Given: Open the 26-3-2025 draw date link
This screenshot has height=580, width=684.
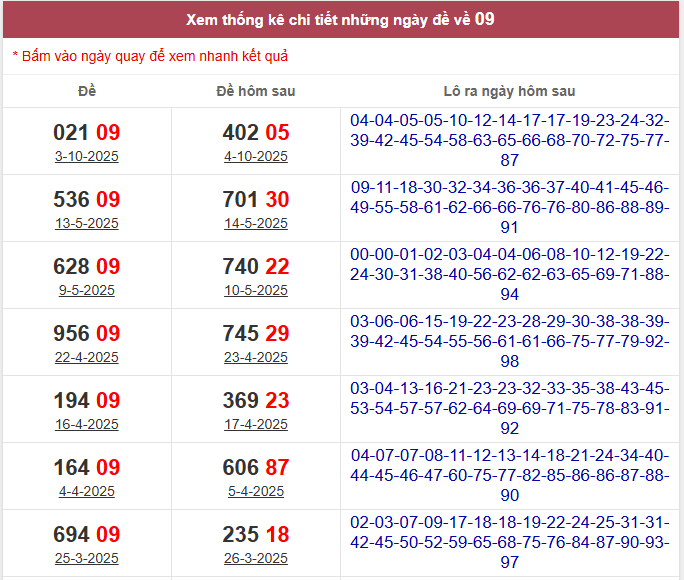Looking at the screenshot, I should click(256, 558).
